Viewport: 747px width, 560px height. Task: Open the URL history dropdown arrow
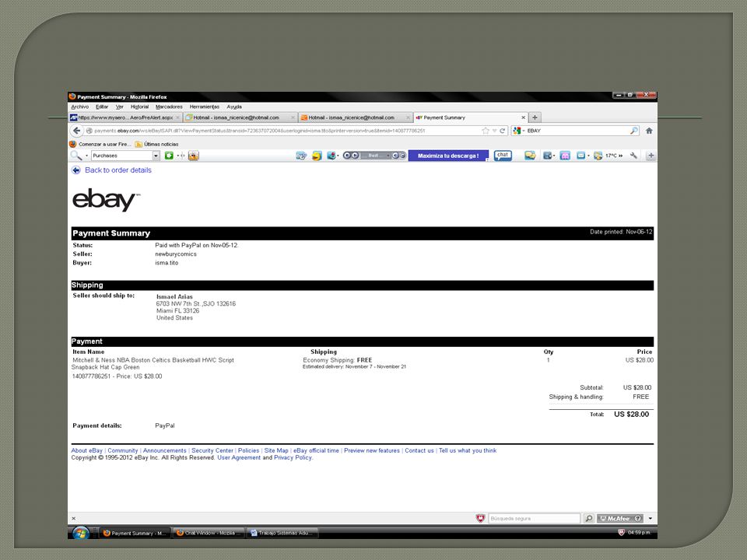point(495,131)
